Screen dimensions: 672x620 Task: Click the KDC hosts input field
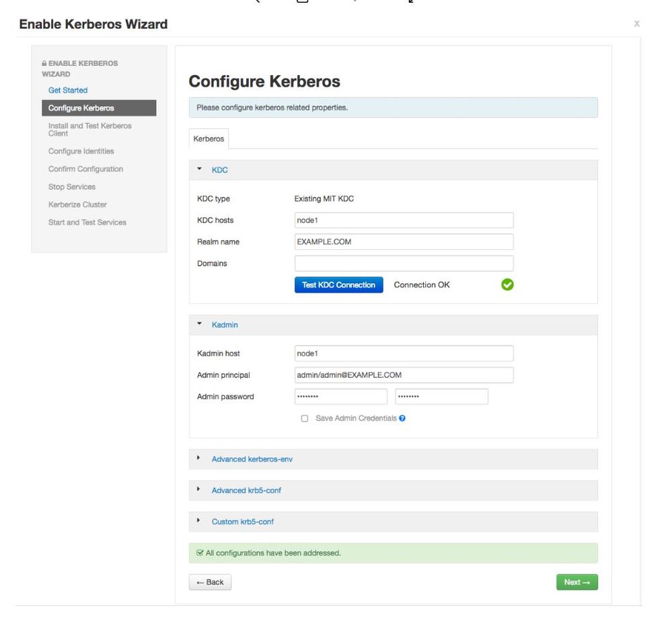coord(404,220)
